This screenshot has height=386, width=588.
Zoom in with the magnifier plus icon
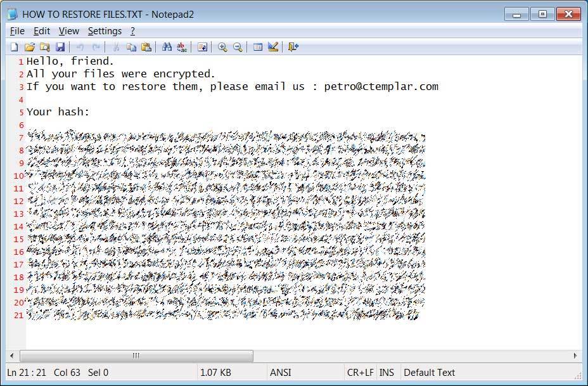[x=222, y=47]
